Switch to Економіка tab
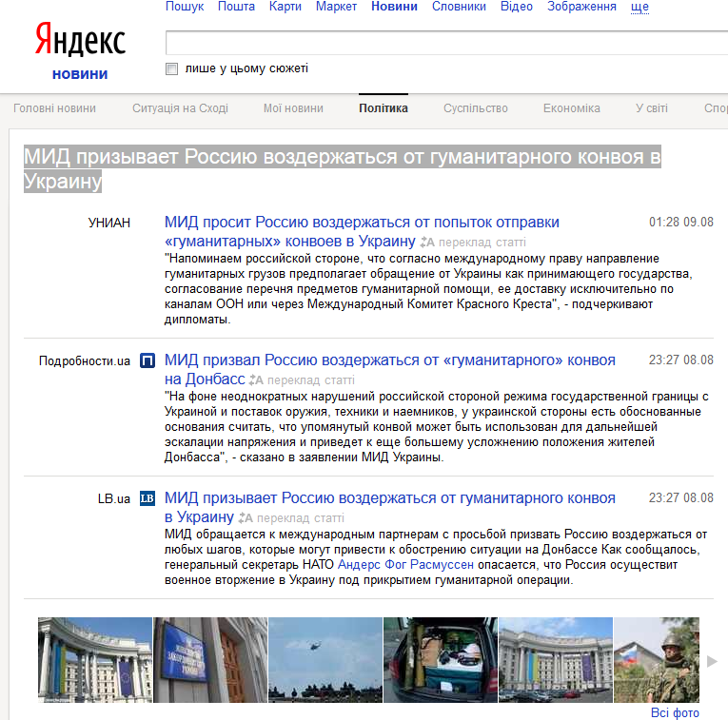 [x=572, y=108]
